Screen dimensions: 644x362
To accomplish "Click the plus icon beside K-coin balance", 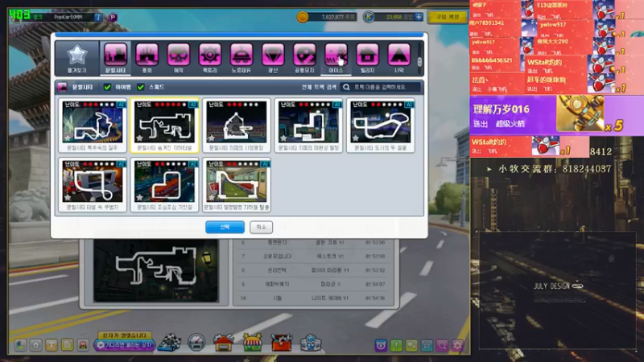I will click(419, 17).
